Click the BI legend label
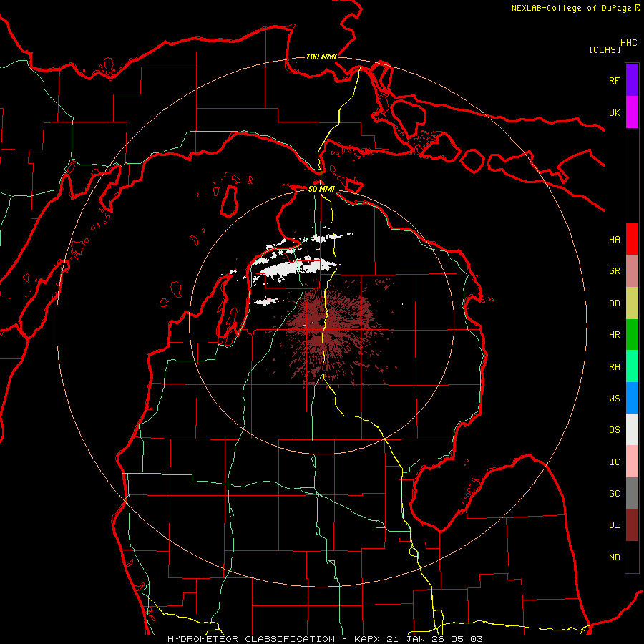 click(614, 525)
